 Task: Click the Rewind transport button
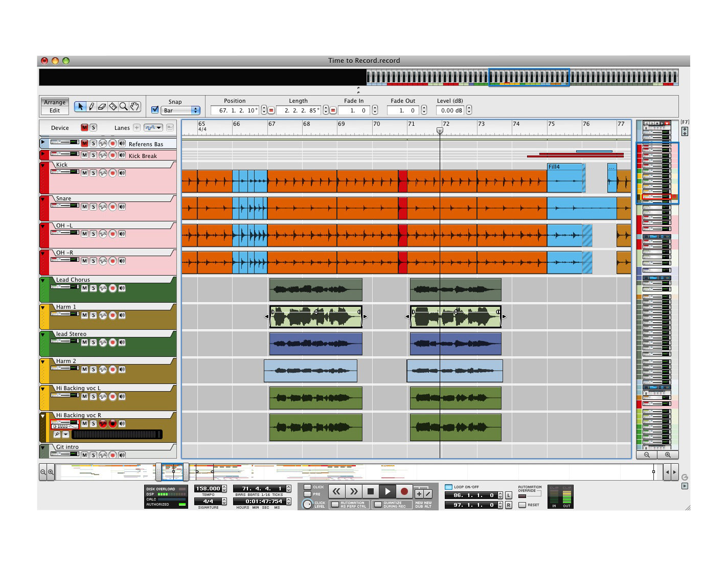[336, 491]
